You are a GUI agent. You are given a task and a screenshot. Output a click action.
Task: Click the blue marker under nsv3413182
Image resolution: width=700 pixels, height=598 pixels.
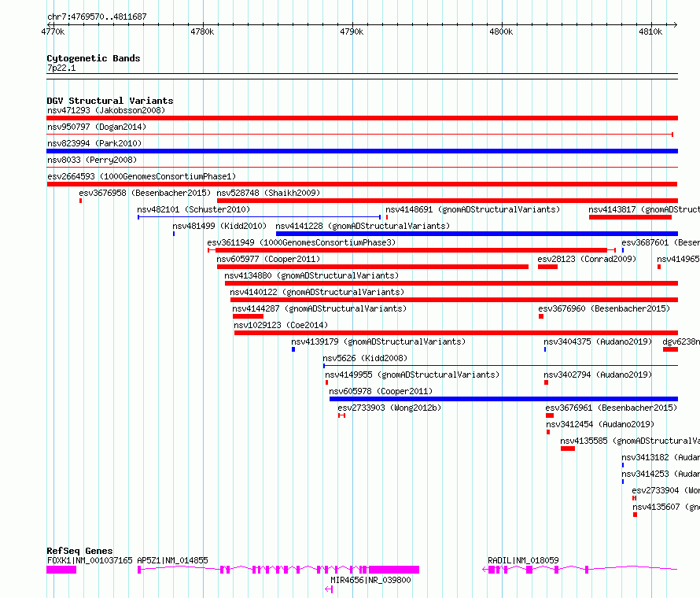tap(623, 465)
